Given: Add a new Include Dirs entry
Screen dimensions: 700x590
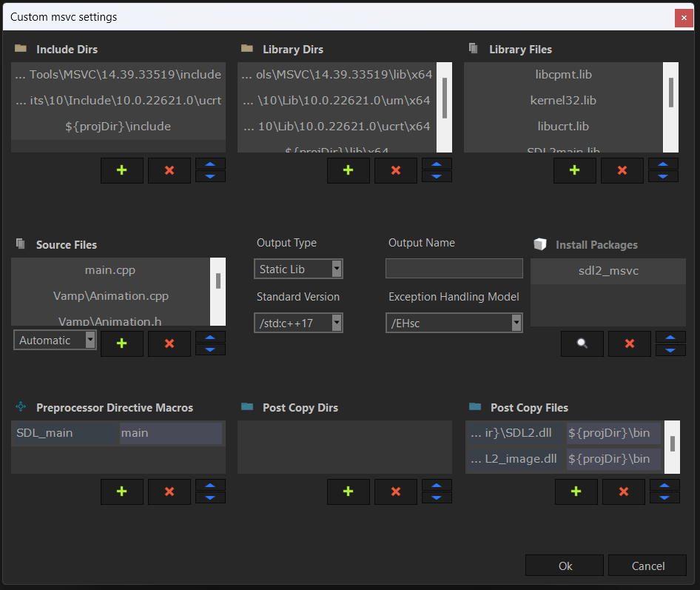Looking at the screenshot, I should point(122,170).
